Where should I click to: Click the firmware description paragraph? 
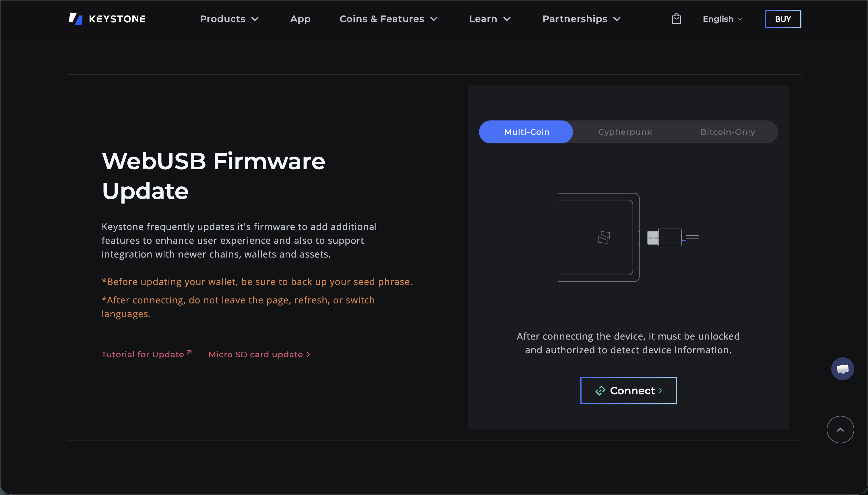(239, 240)
